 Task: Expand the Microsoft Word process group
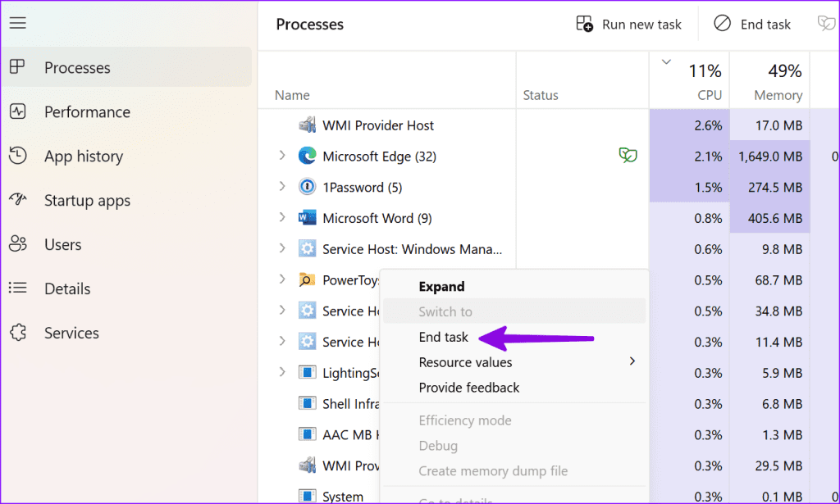pyautogui.click(x=282, y=218)
